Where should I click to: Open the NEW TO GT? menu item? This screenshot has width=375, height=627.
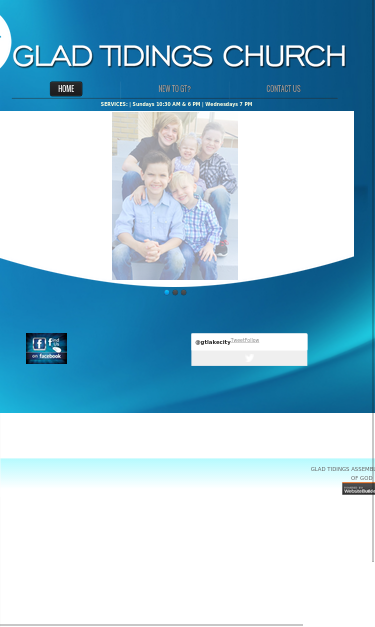[x=175, y=89]
